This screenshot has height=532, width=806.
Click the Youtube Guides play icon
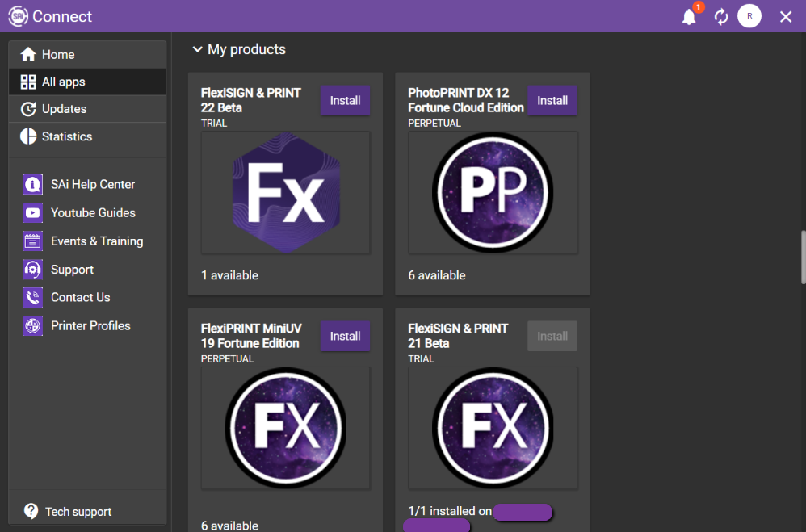[x=32, y=212]
